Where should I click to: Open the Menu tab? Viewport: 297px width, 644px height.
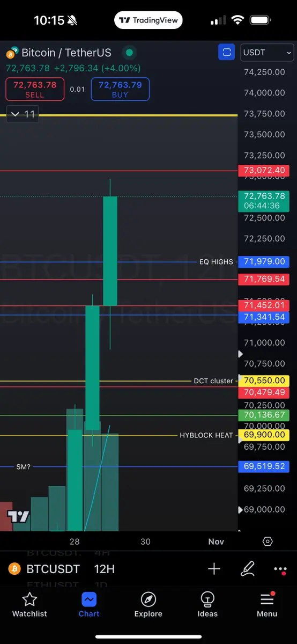[267, 605]
